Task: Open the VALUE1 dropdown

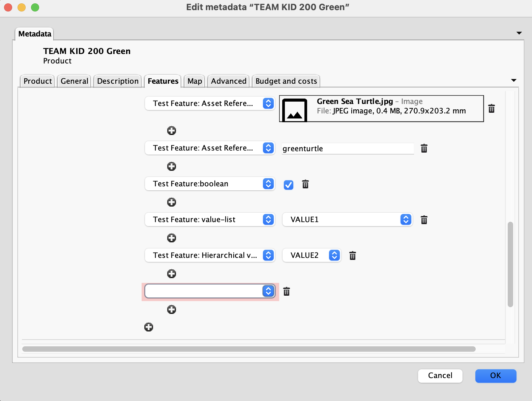Action: coord(347,220)
